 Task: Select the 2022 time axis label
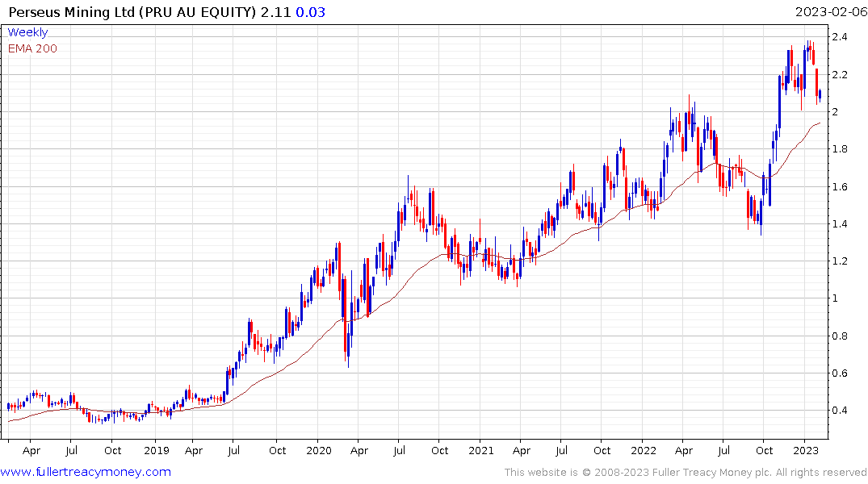(x=644, y=451)
